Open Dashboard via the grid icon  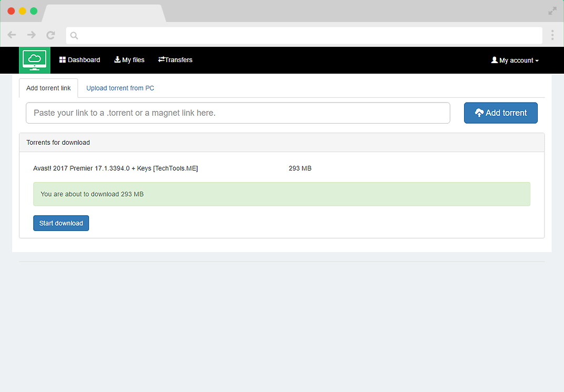pos(62,59)
